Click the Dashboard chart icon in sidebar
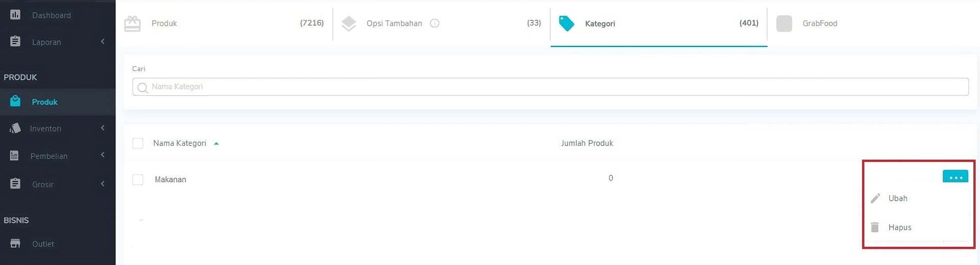 15,14
